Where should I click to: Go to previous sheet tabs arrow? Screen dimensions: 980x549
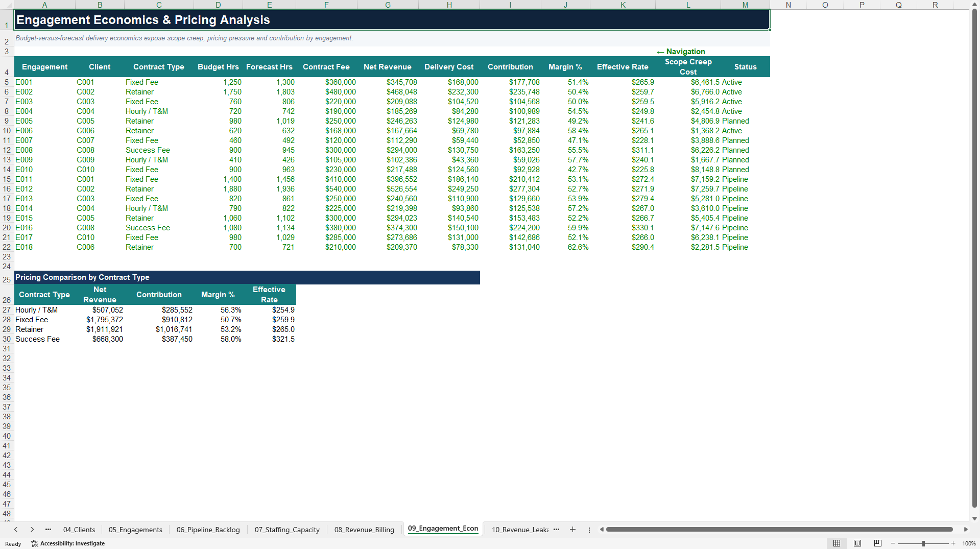16,530
